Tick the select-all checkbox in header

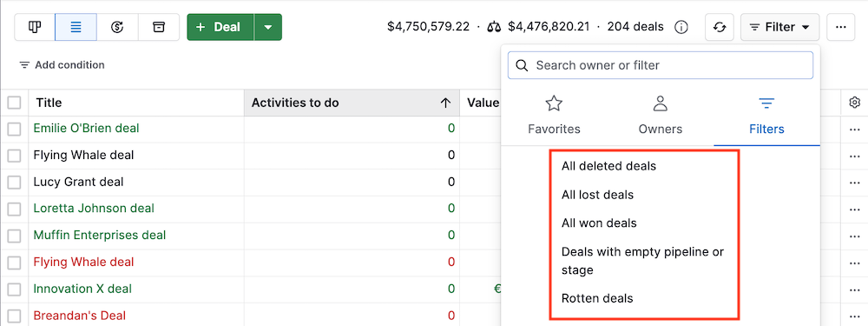click(x=14, y=103)
